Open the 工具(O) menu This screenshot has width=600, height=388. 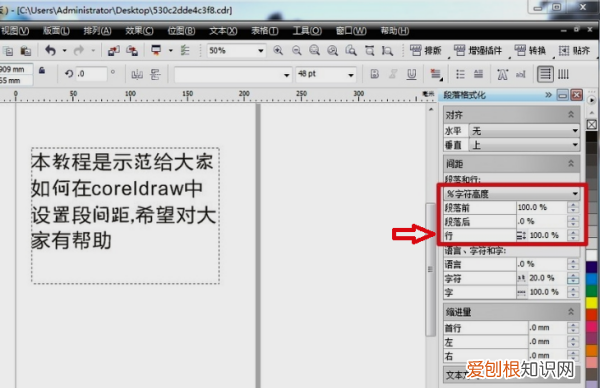coord(307,31)
